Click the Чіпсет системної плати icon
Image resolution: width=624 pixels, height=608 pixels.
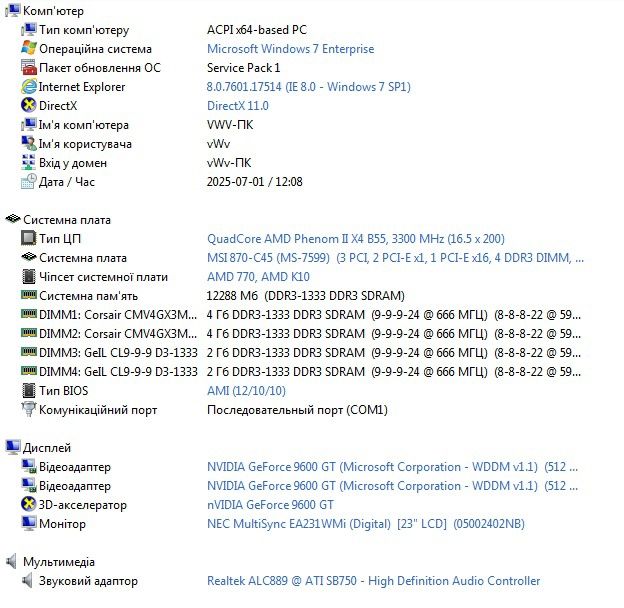29,277
